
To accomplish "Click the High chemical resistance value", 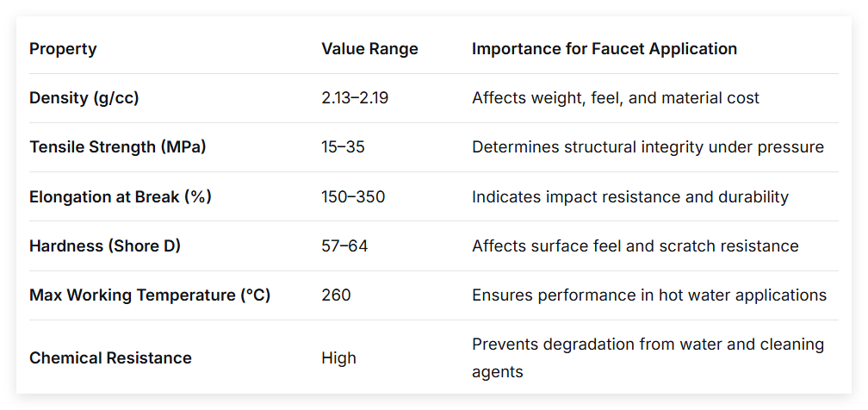I will point(338,358).
